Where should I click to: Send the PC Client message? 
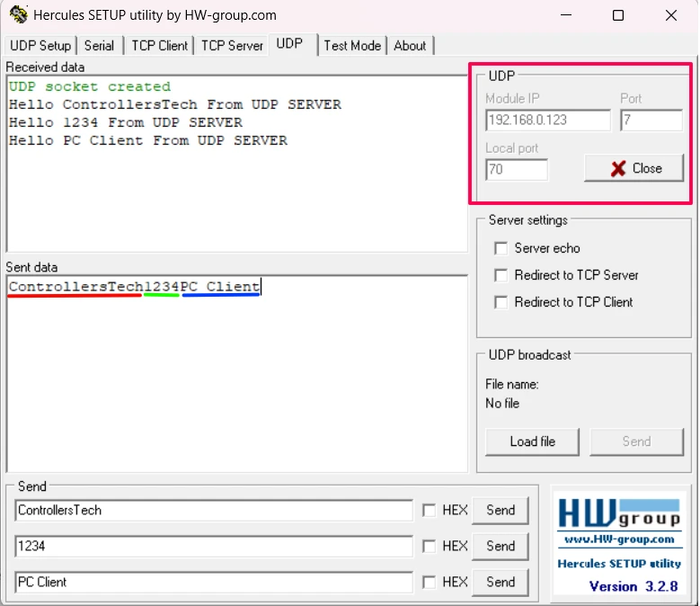(501, 583)
